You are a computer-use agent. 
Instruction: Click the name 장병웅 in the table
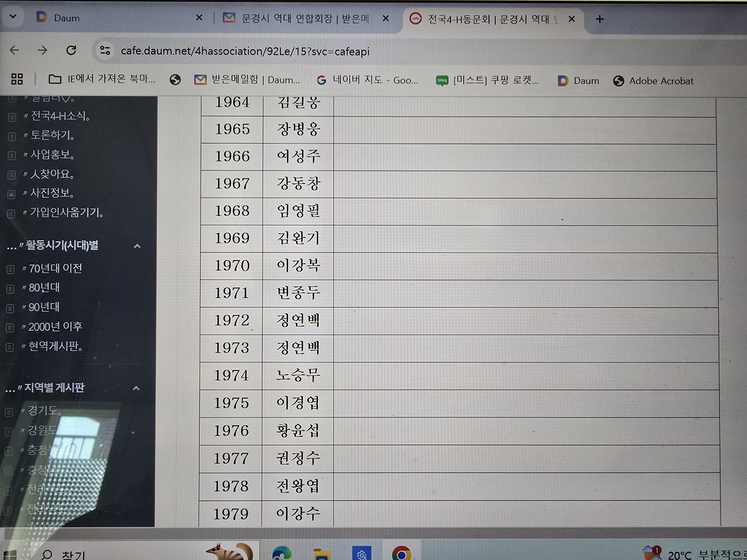298,130
